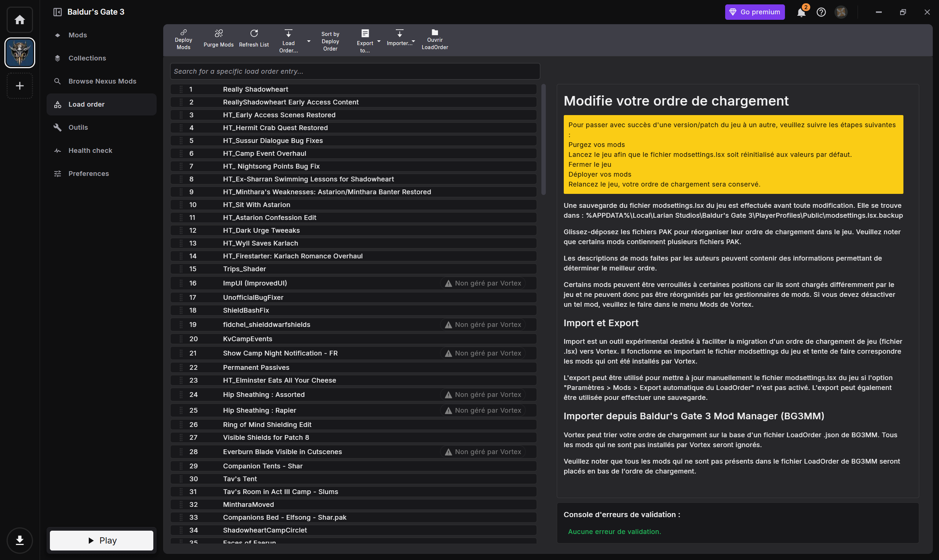Viewport: 939px width, 560px height.
Task: Select the Really Shadowheart entry
Action: click(x=353, y=89)
